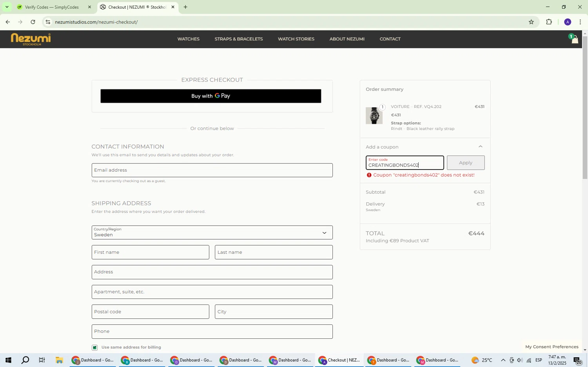588x367 pixels.
Task: Open the Watch Stories menu
Action: click(x=296, y=39)
